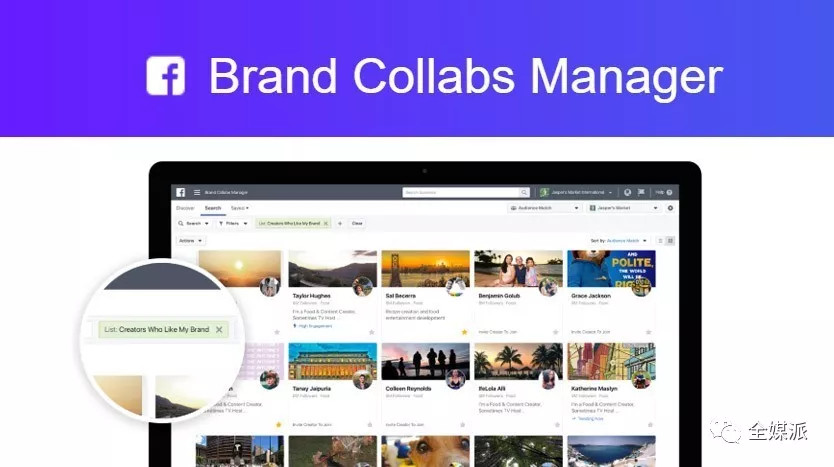Open IfeLola Alli's palm tree cover photo
This screenshot has height=467, width=834.
(519, 361)
